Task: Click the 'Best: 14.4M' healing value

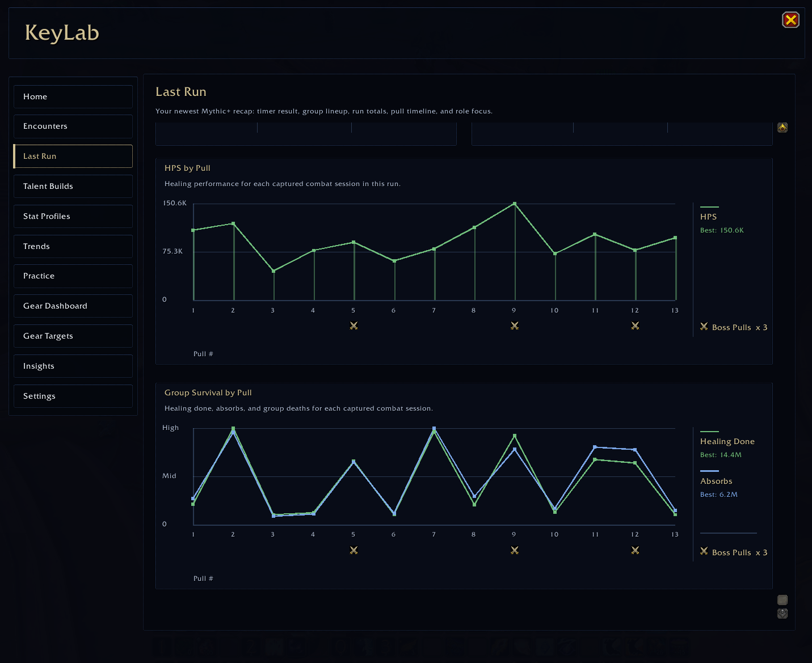Action: (x=721, y=455)
